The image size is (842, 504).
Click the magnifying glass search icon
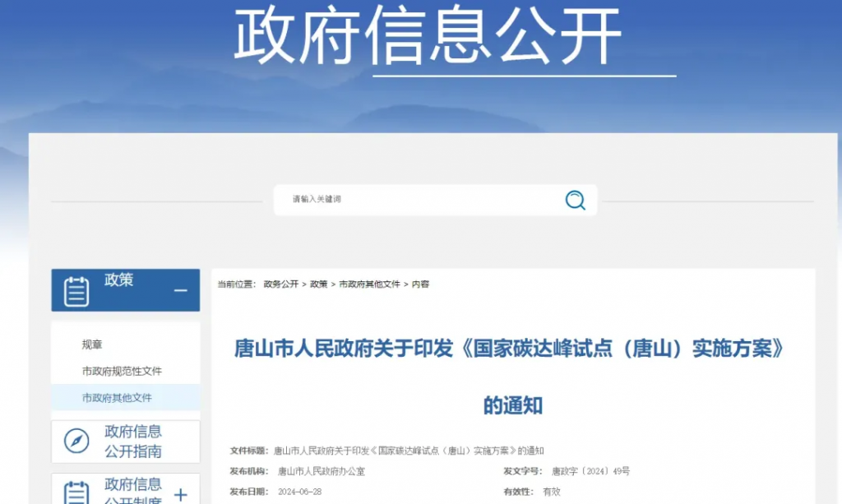coord(575,200)
